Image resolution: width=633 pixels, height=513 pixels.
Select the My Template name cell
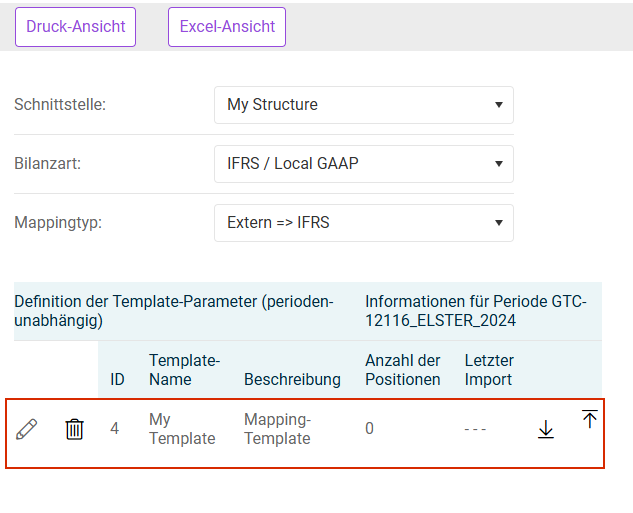pos(182,429)
